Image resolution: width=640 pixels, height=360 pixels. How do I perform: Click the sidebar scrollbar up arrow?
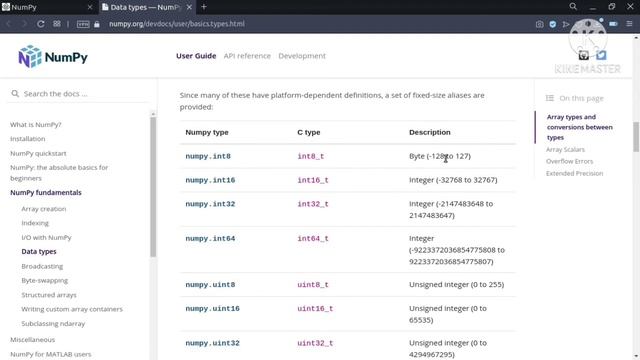coord(153,114)
